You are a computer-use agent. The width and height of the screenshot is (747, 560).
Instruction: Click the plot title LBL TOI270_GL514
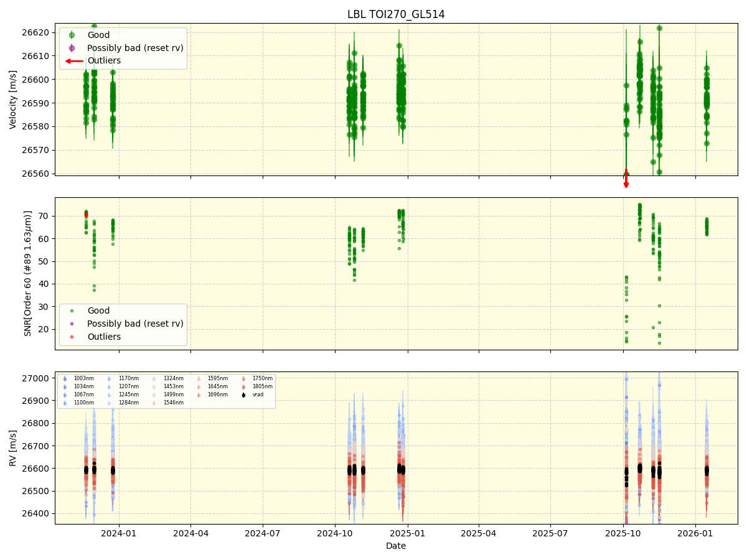tap(396, 14)
